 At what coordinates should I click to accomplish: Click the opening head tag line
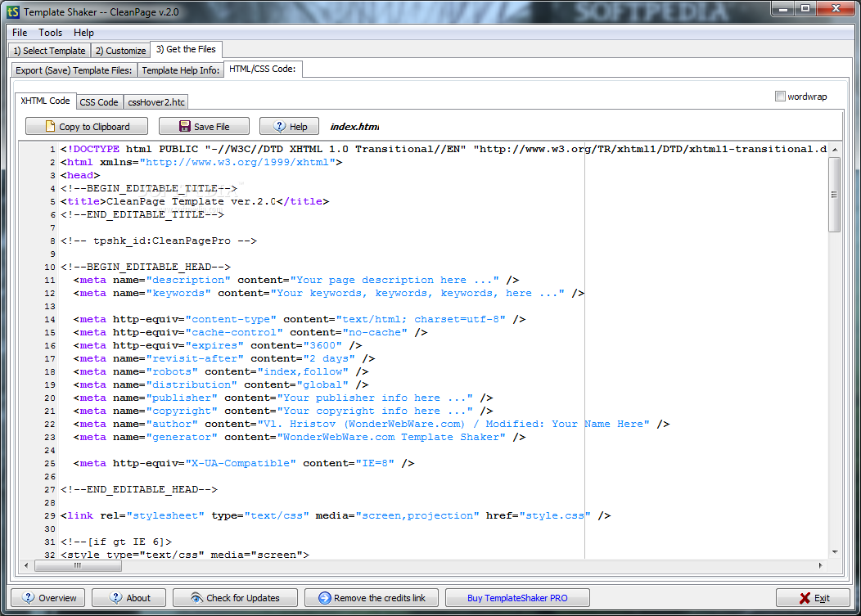(x=80, y=176)
